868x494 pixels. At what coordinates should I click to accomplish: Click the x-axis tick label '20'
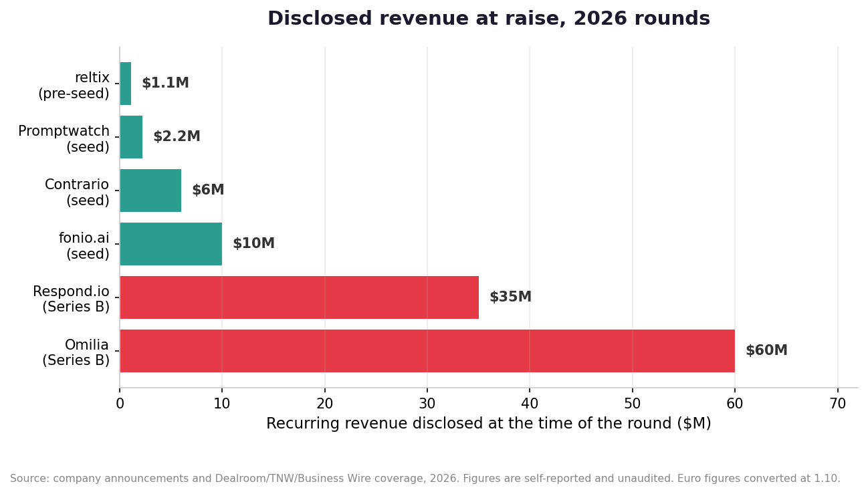(x=325, y=404)
